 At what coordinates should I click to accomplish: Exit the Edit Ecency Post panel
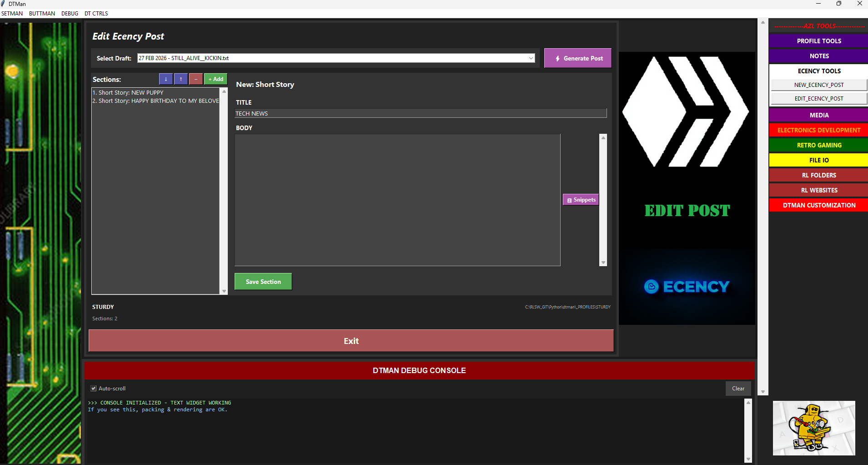click(351, 341)
